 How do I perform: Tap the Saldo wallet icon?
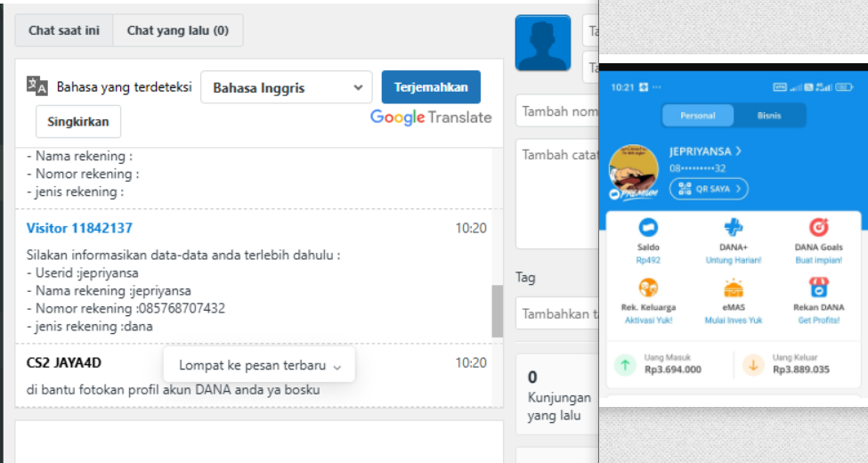[x=648, y=228]
